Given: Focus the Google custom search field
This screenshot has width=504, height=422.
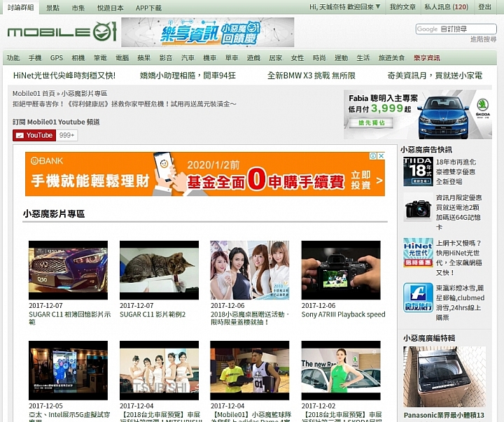Looking at the screenshot, I should click(x=456, y=29).
